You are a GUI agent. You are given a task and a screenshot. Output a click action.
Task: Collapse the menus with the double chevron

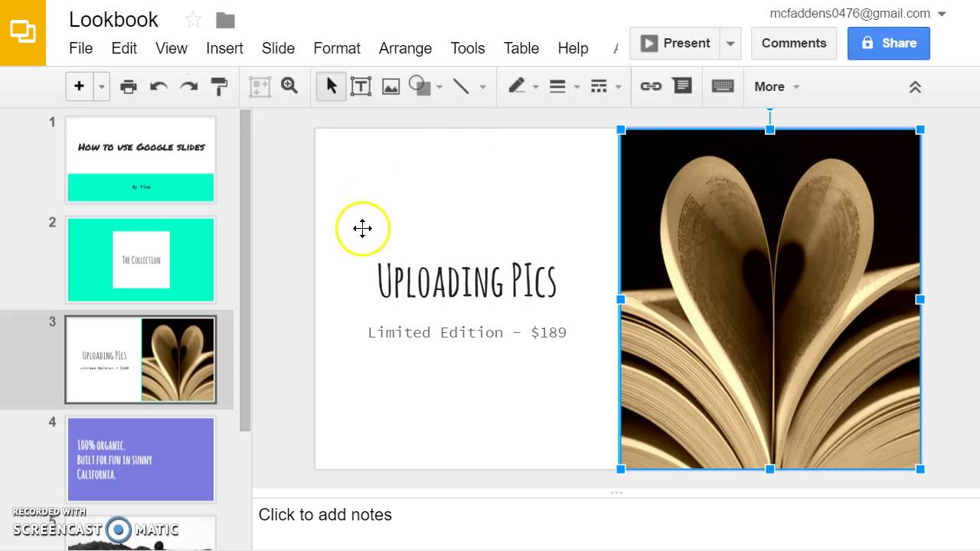[915, 87]
